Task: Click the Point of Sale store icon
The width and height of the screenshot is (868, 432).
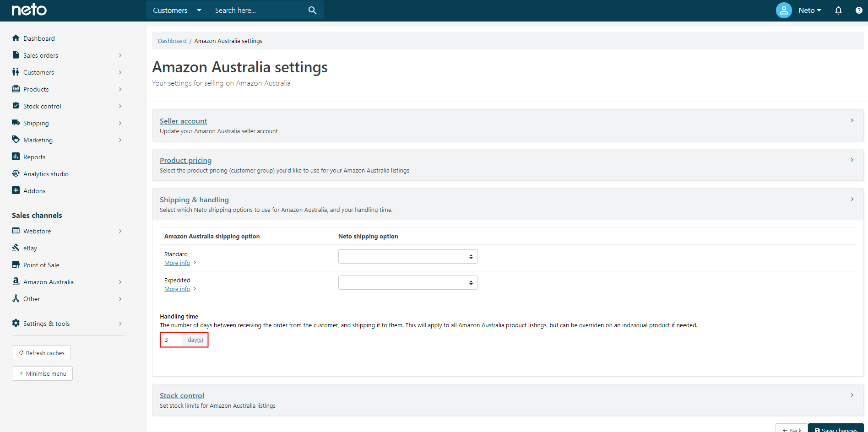Action: [x=16, y=265]
